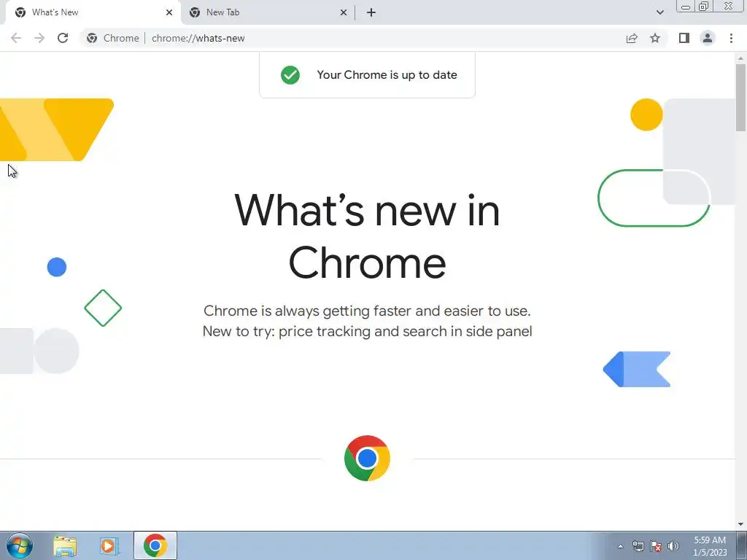Add a new tab with plus button
Image resolution: width=747 pixels, height=560 pixels.
coord(371,12)
